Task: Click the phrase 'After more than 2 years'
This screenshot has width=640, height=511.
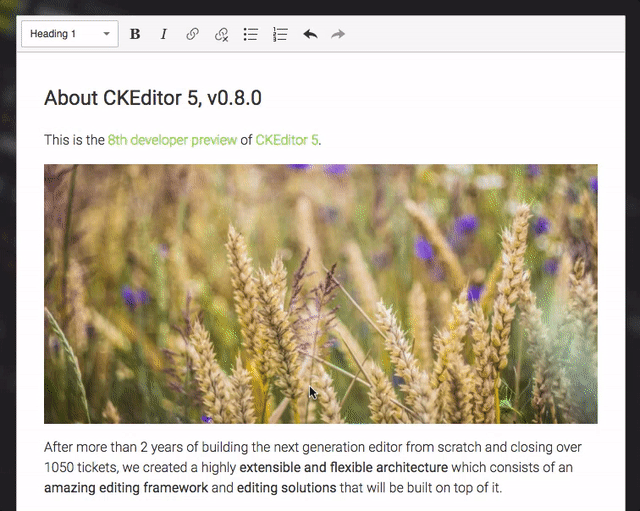Action: point(114,447)
